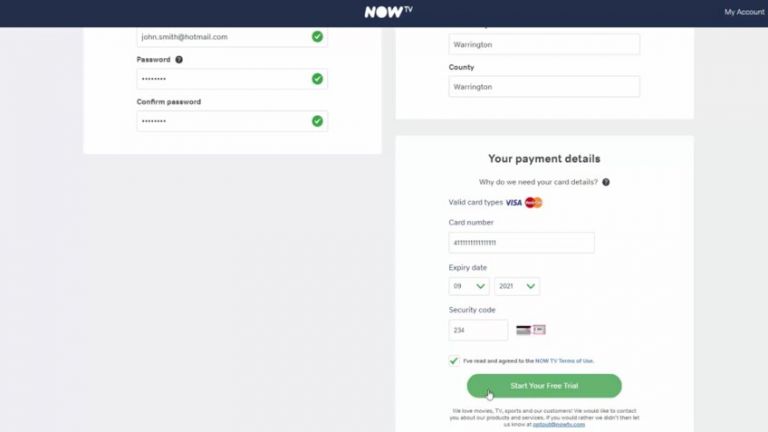Untick the Terms of Use agreement checkbox
Image resolution: width=768 pixels, height=432 pixels.
[x=455, y=361]
